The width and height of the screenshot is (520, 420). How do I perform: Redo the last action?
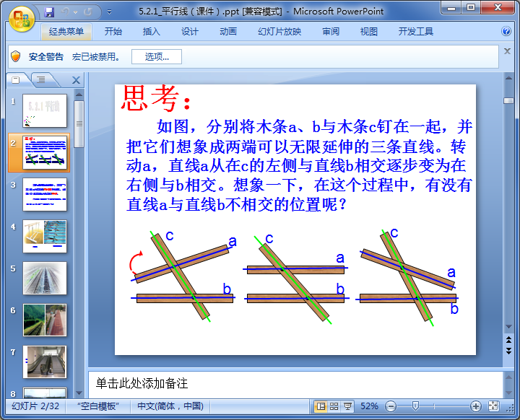(88, 12)
